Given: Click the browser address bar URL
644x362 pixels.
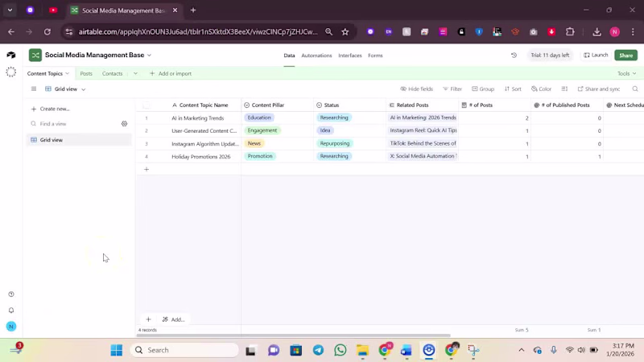Looking at the screenshot, I should coord(198,31).
